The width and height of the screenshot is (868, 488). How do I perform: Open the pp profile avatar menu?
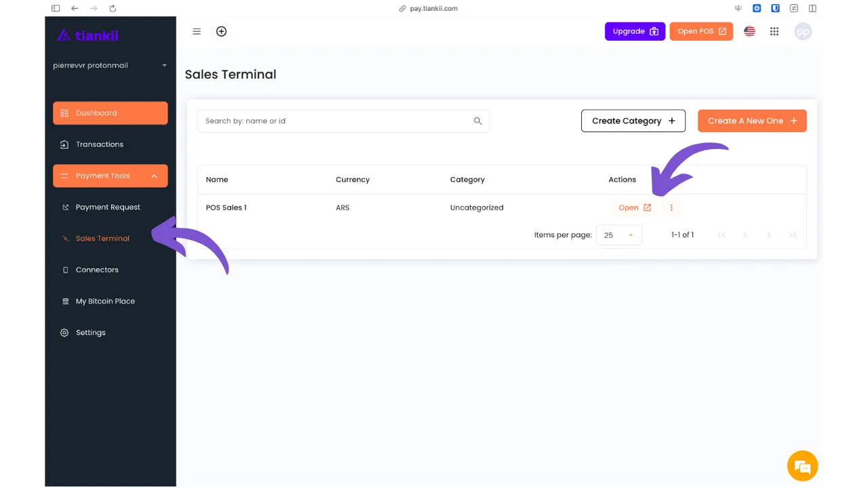tap(803, 31)
